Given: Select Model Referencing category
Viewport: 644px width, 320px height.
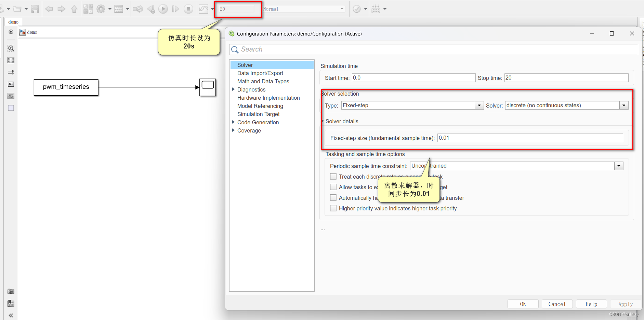Looking at the screenshot, I should pyautogui.click(x=260, y=106).
